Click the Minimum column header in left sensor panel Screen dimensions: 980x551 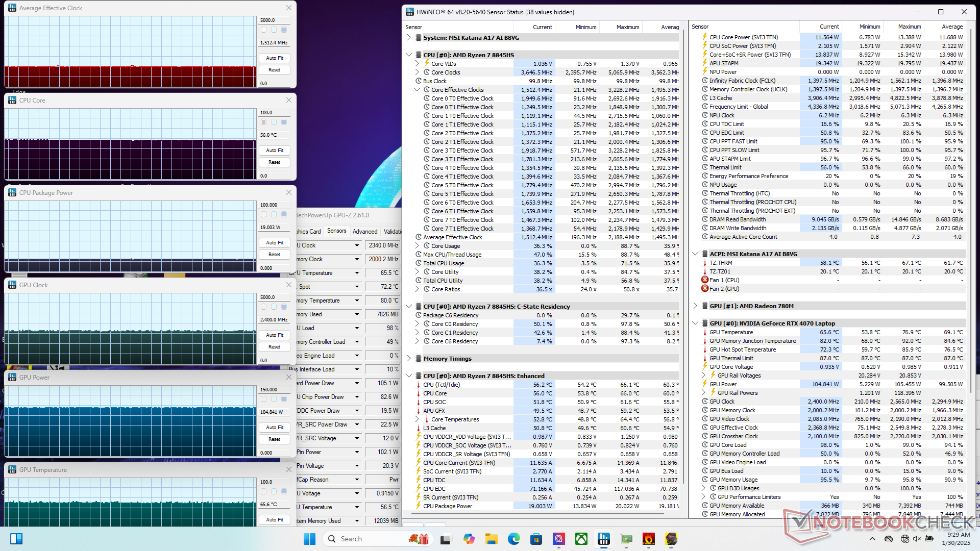[x=578, y=27]
